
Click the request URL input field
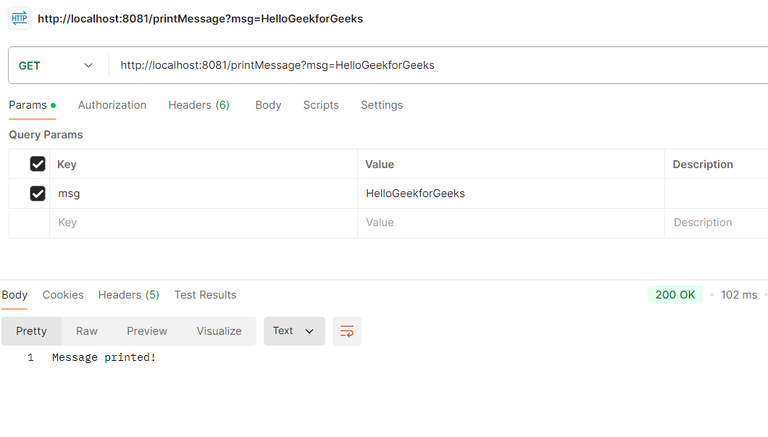400,65
